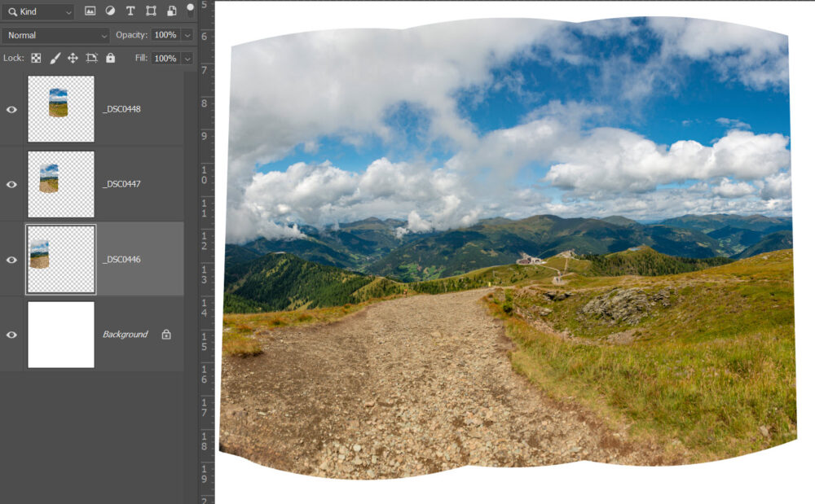Screen dimensions: 815x504
Task: Expand the Fill slider arrow
Action: click(187, 59)
